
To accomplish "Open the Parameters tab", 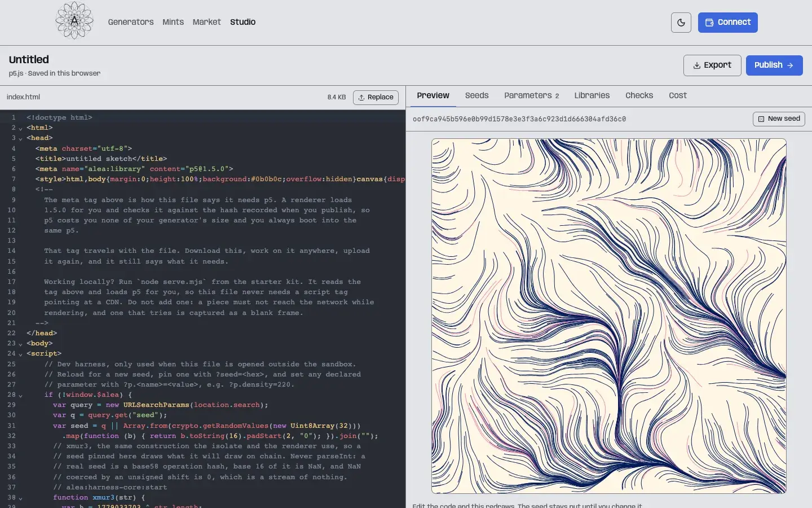I will coord(532,96).
